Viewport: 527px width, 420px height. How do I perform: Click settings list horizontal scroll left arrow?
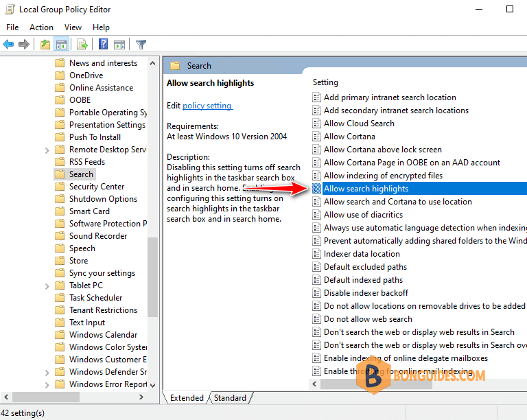pos(314,384)
